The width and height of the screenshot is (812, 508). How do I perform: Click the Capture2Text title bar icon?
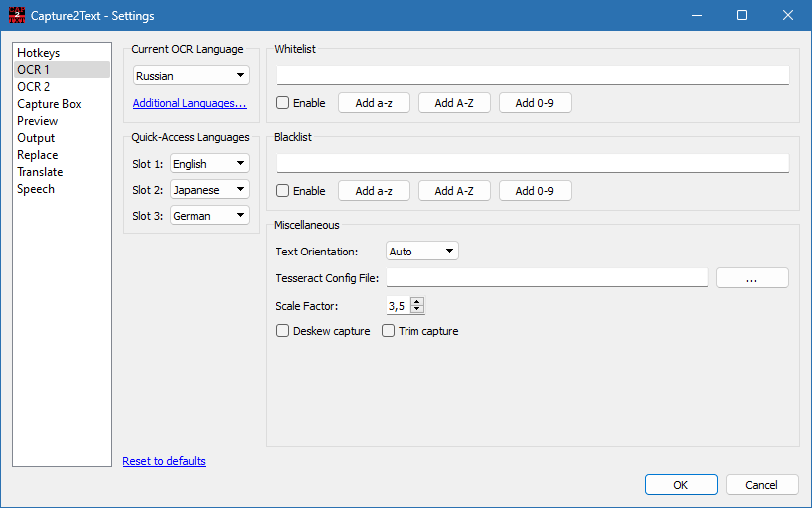(17, 15)
